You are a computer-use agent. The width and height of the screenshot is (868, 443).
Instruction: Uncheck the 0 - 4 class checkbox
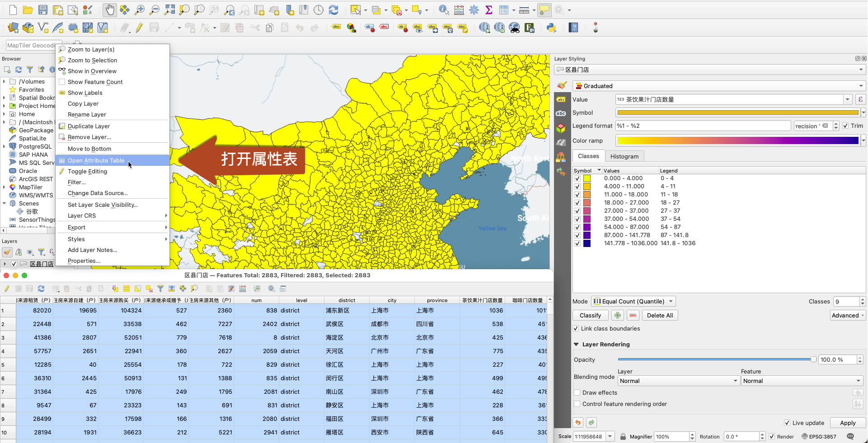[577, 178]
